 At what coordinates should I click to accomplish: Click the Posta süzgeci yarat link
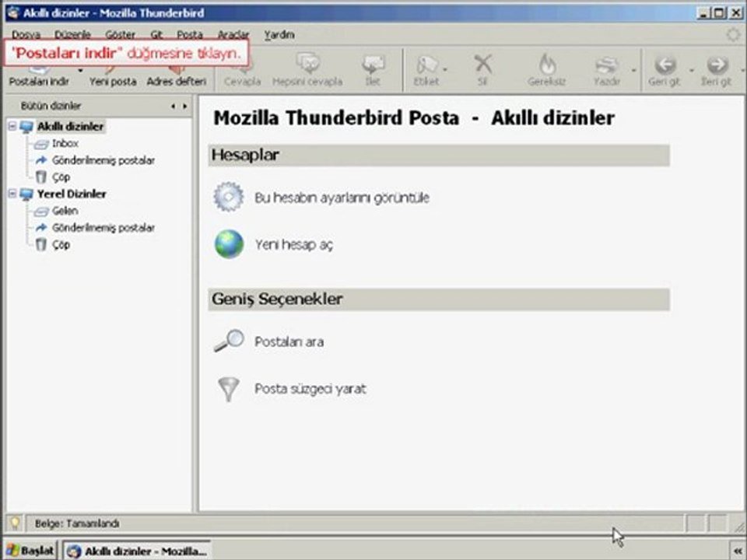pos(310,389)
